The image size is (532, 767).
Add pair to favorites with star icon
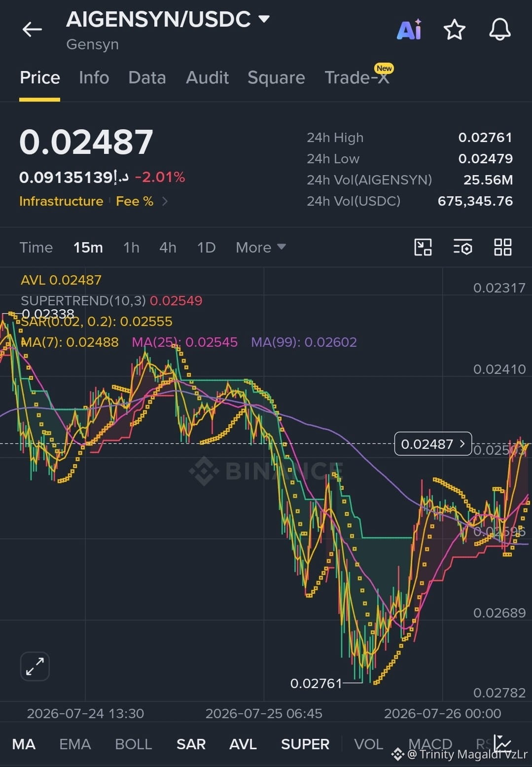pyautogui.click(x=454, y=30)
